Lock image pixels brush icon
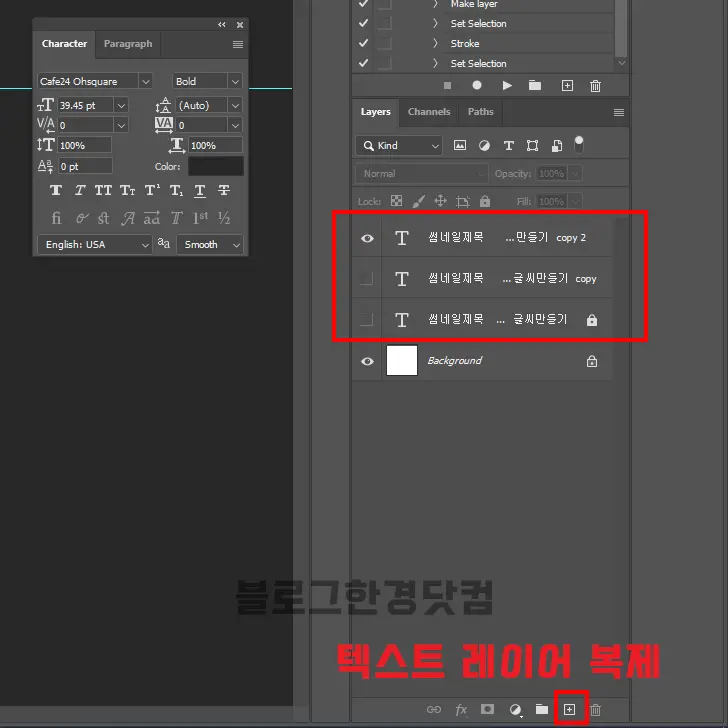This screenshot has height=728, width=728. point(419,201)
